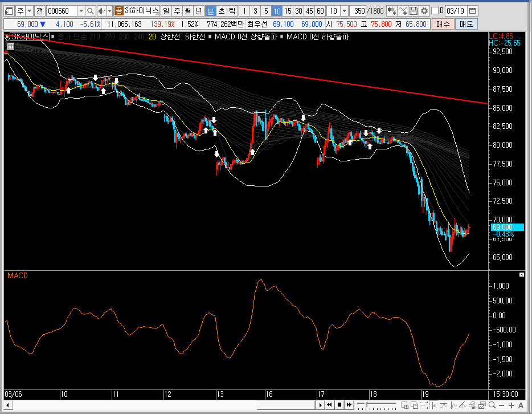Image resolution: width=532 pixels, height=414 pixels.
Task: Open the calendar date picker icon
Action: 472,11
